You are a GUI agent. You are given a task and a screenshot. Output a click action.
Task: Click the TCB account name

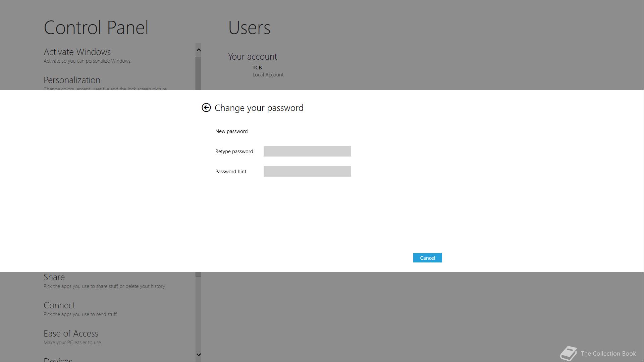pos(257,67)
